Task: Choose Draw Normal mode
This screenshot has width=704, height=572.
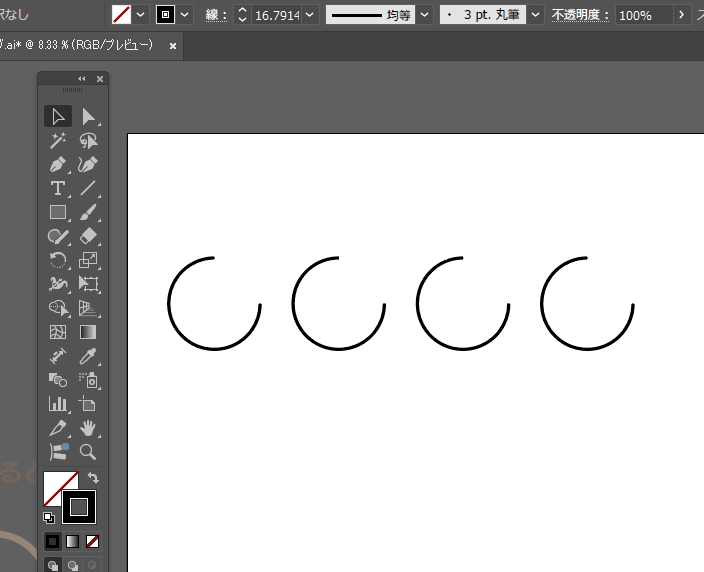Action: tap(53, 565)
